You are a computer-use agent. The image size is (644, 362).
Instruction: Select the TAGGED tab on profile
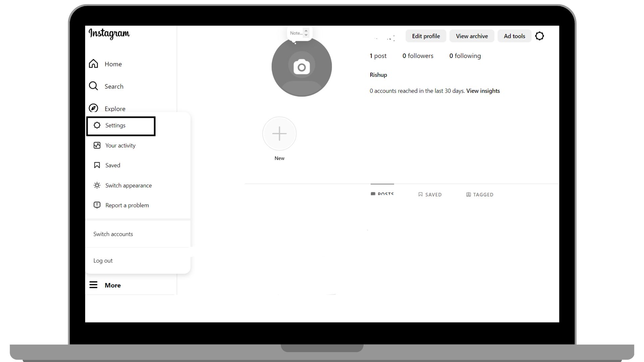click(480, 194)
